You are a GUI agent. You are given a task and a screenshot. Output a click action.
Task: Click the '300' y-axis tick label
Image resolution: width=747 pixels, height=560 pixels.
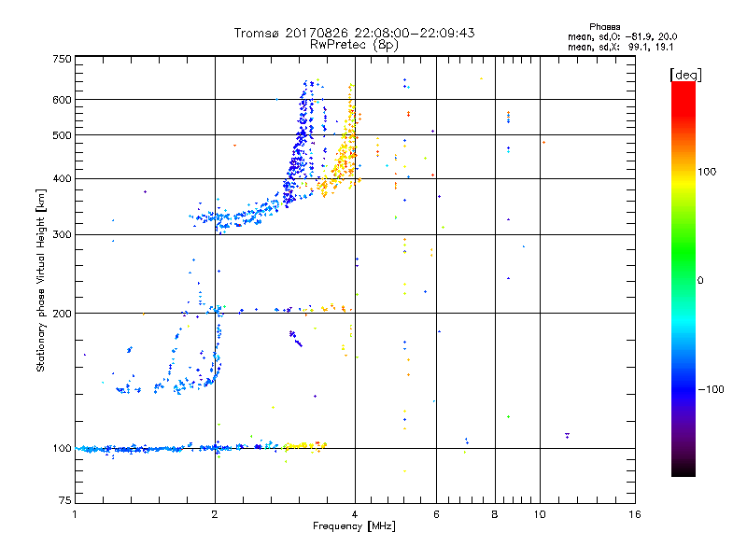pyautogui.click(x=62, y=234)
